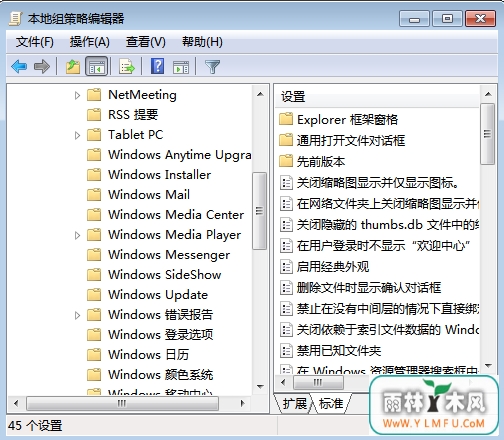The height and width of the screenshot is (440, 504).
Task: Click policy icon beside 禁用已知文件夹
Action: (x=286, y=350)
